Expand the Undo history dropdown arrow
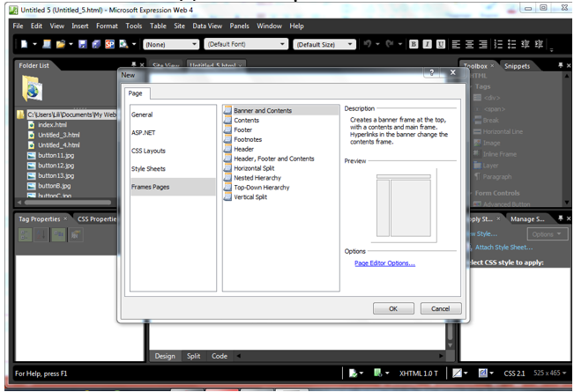This screenshot has height=392, width=574. click(x=377, y=44)
